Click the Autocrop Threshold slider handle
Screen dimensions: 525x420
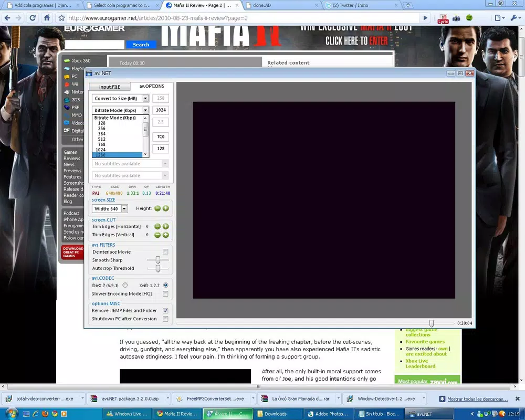(157, 268)
